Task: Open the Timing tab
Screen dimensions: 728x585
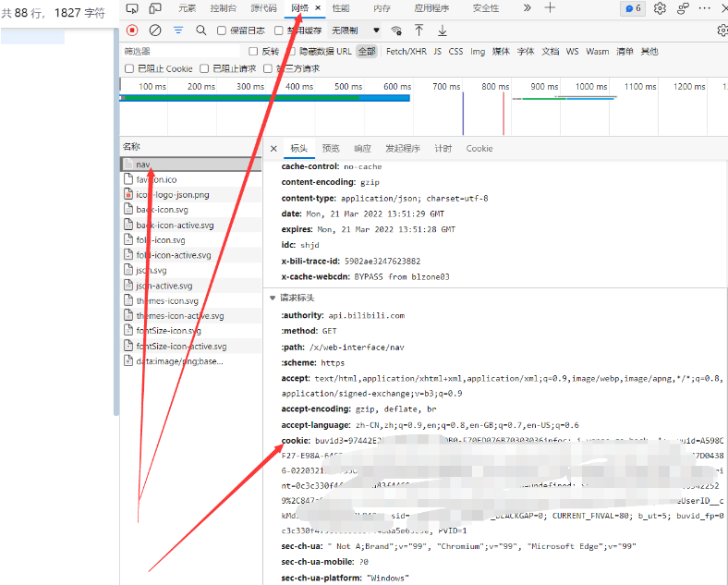Action: (443, 149)
